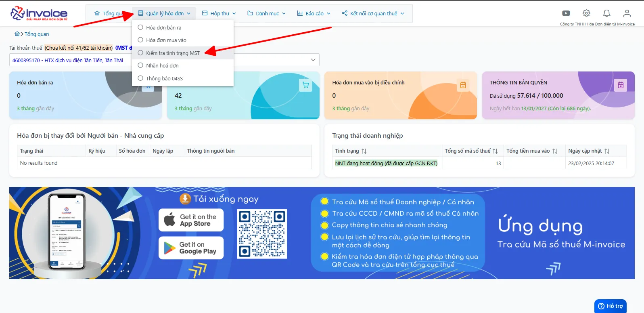The image size is (644, 313).
Task: Click Đã sử dụng 57.614 / 100.000 text
Action: 526,96
